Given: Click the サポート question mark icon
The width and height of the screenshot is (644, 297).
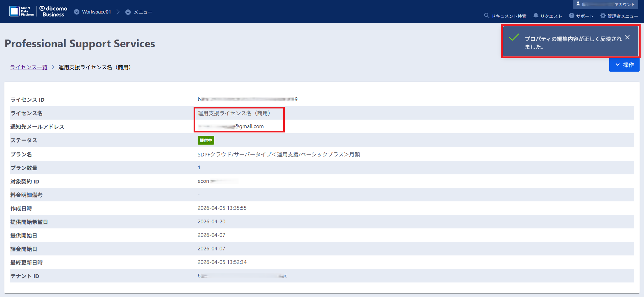Looking at the screenshot, I should pyautogui.click(x=571, y=16).
